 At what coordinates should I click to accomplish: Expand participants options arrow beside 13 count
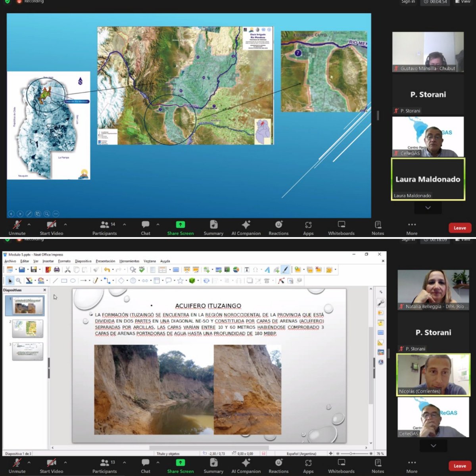click(124, 463)
